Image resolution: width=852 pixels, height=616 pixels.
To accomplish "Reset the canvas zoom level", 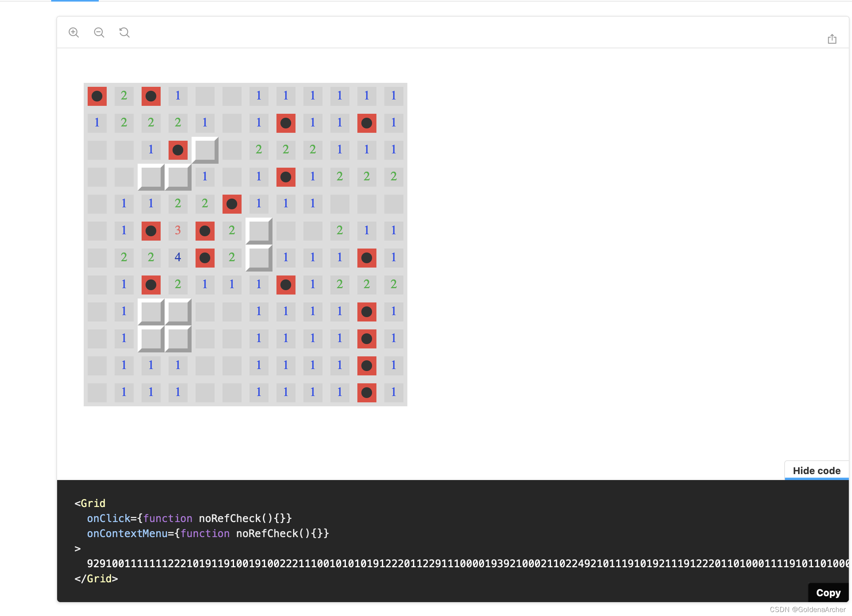I will [x=125, y=33].
